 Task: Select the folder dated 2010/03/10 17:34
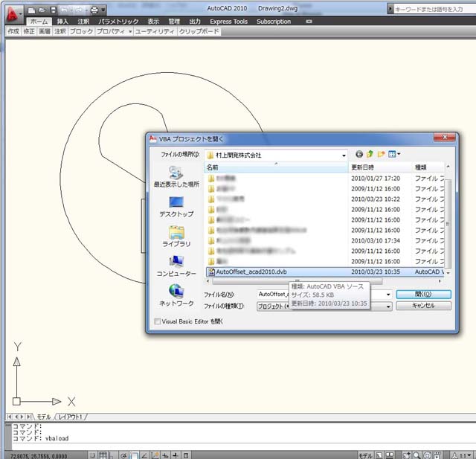(325, 241)
